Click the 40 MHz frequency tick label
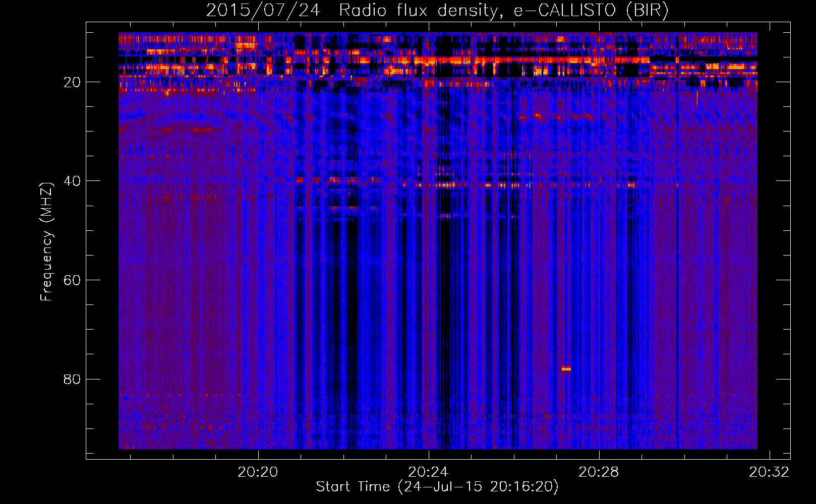 72,181
